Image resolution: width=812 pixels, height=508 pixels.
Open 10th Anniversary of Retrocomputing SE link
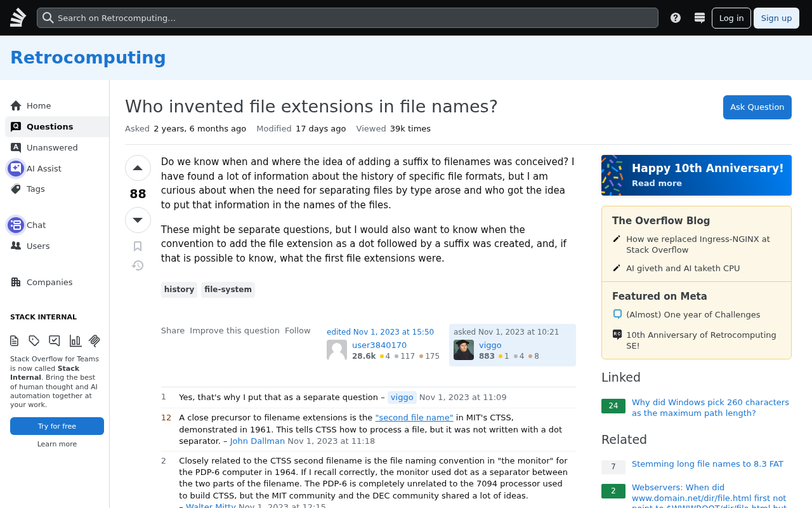tap(701, 340)
